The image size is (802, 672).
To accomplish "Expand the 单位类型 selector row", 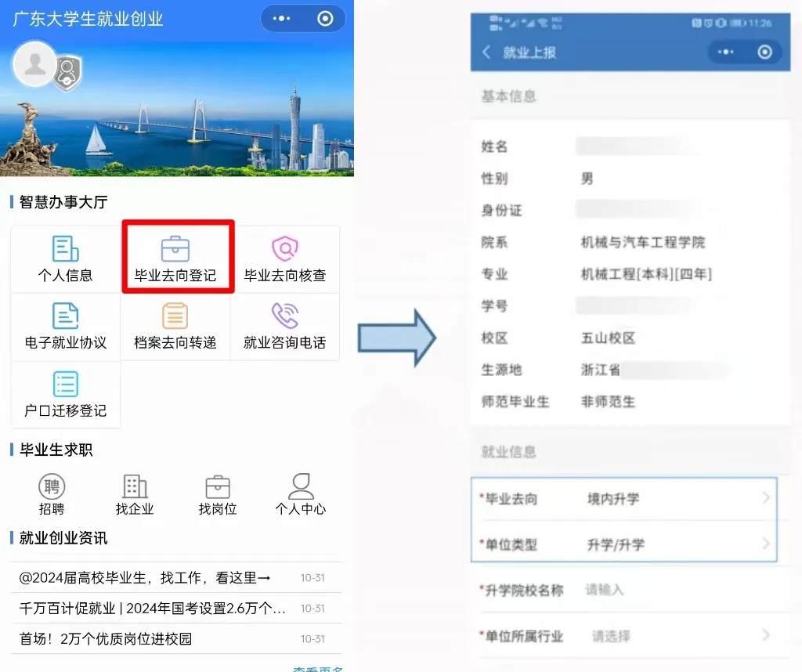I will 624,544.
